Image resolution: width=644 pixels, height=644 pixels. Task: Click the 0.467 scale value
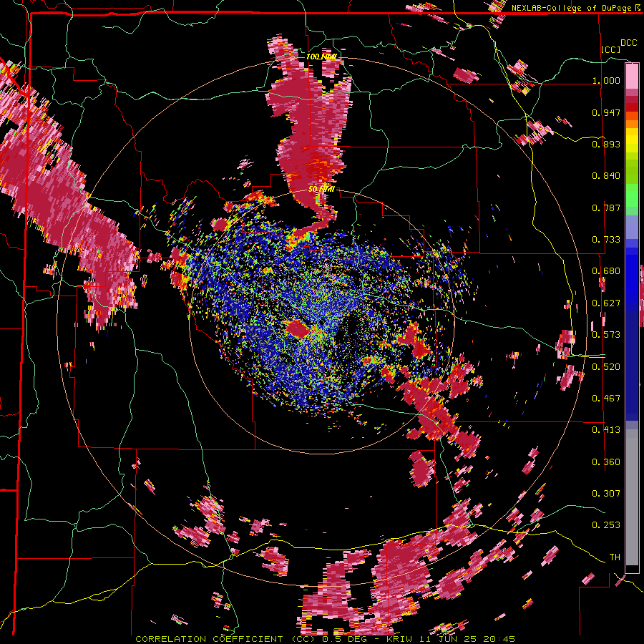click(x=606, y=398)
